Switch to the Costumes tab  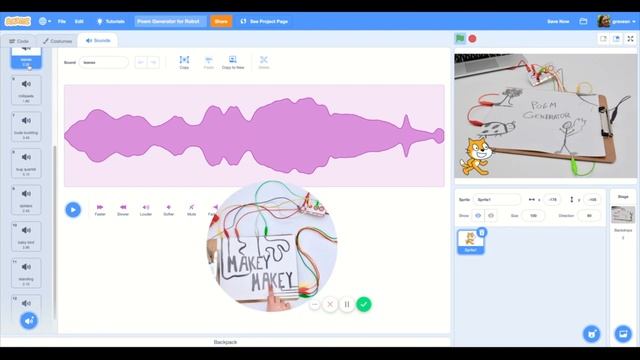57,41
